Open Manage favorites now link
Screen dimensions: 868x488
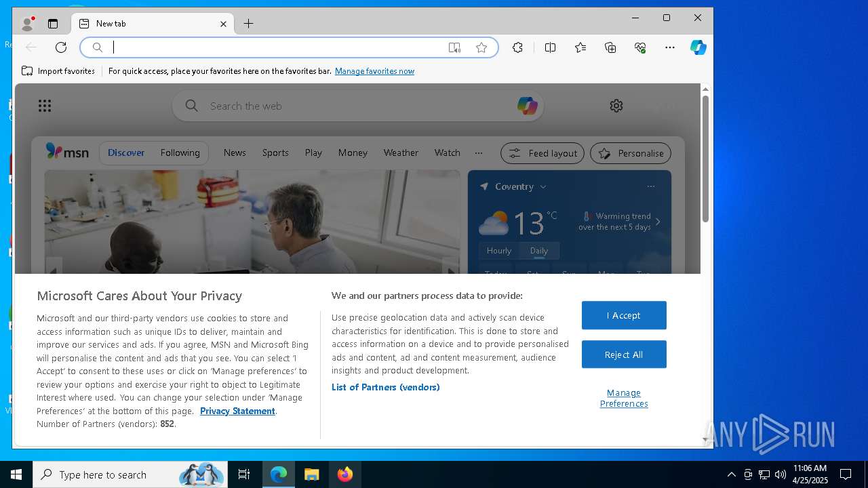(374, 71)
